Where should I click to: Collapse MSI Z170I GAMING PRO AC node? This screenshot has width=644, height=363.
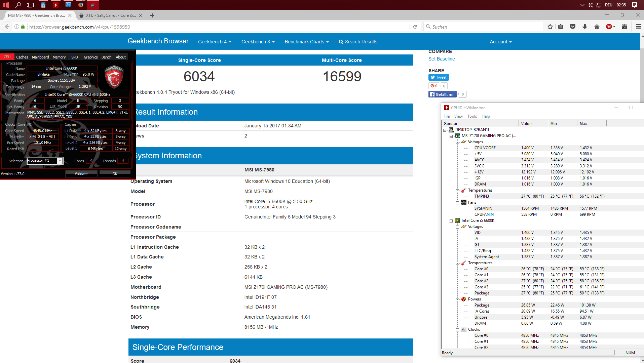click(451, 136)
